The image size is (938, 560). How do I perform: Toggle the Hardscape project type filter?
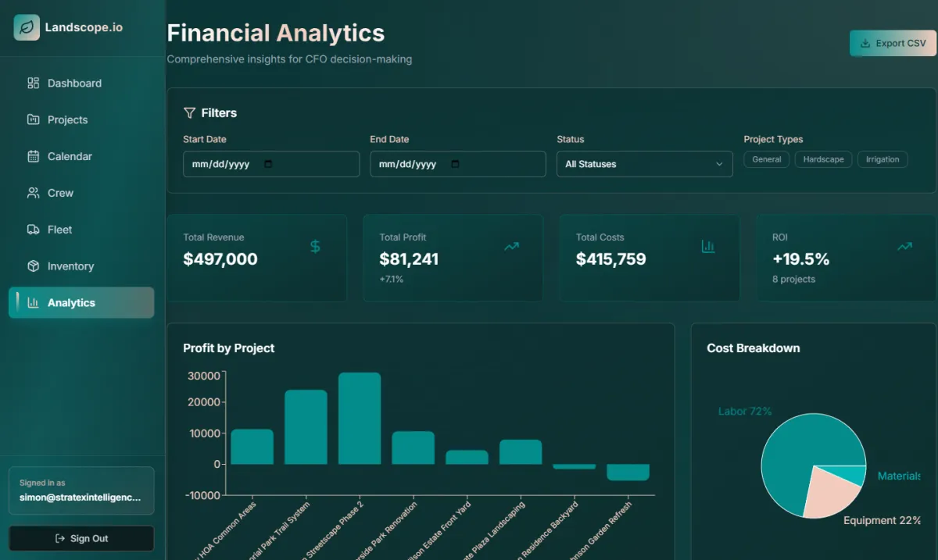pyautogui.click(x=823, y=159)
